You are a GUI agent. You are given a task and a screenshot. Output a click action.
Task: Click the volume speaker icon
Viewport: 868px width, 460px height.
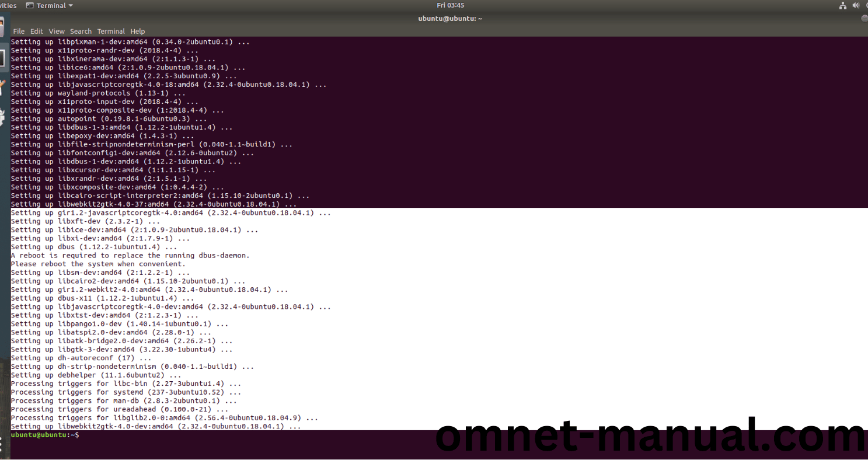tap(856, 5)
